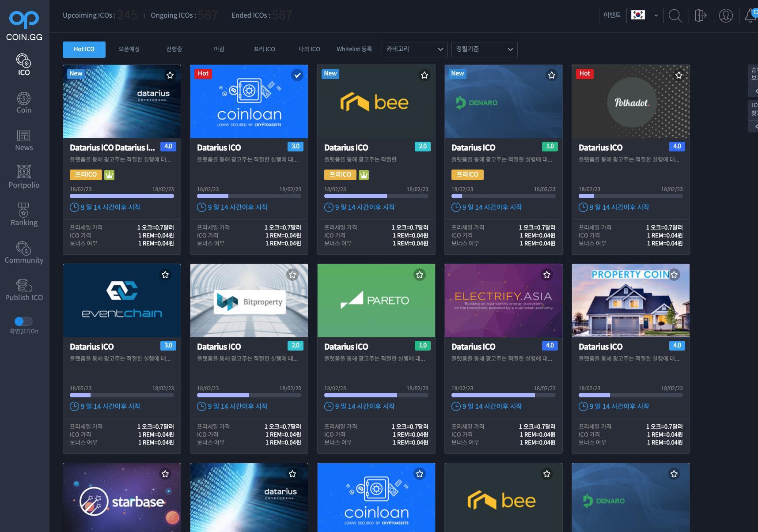Open the Community section in sidebar
Image resolution: width=758 pixels, height=532 pixels.
24,253
